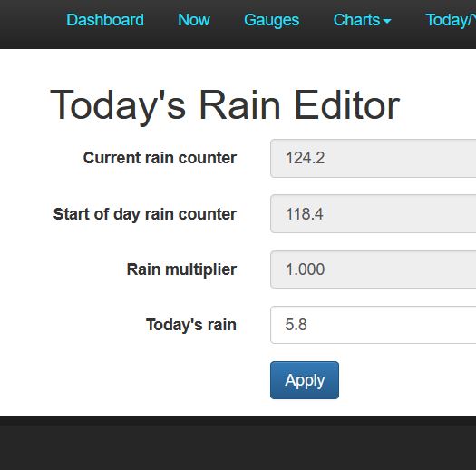Click the Current rain counter label
Image resolution: width=476 pixels, height=470 pixels.
(x=160, y=158)
